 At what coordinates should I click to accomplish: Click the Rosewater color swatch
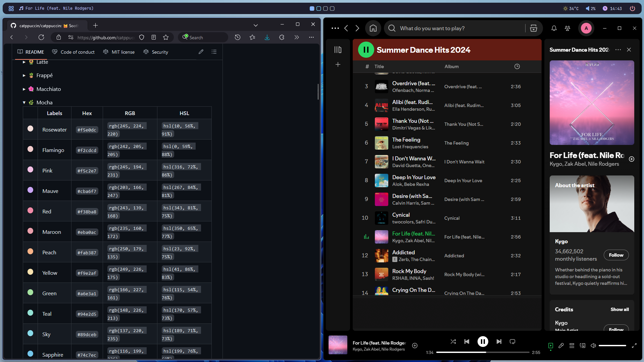tap(30, 128)
